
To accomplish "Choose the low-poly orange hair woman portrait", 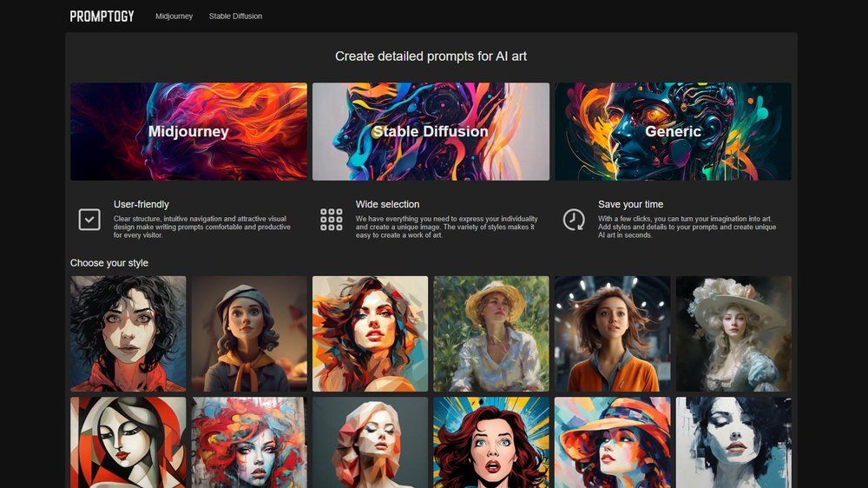I will (x=371, y=334).
